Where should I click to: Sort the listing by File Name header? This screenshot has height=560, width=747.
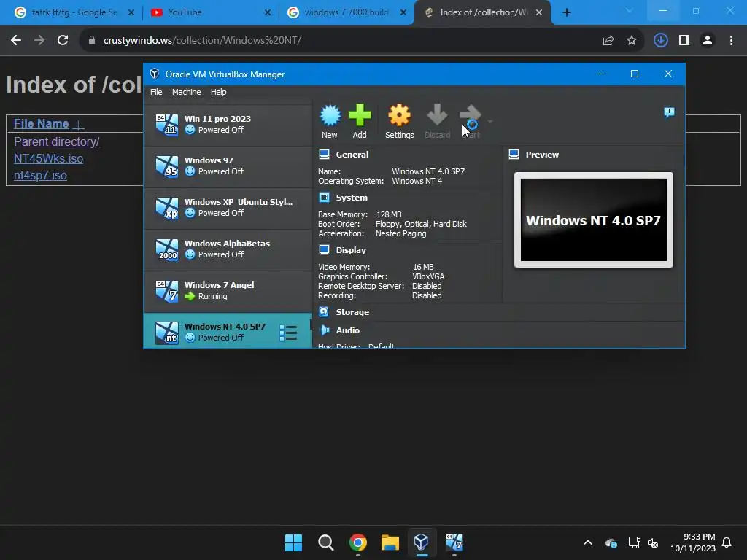pyautogui.click(x=42, y=123)
